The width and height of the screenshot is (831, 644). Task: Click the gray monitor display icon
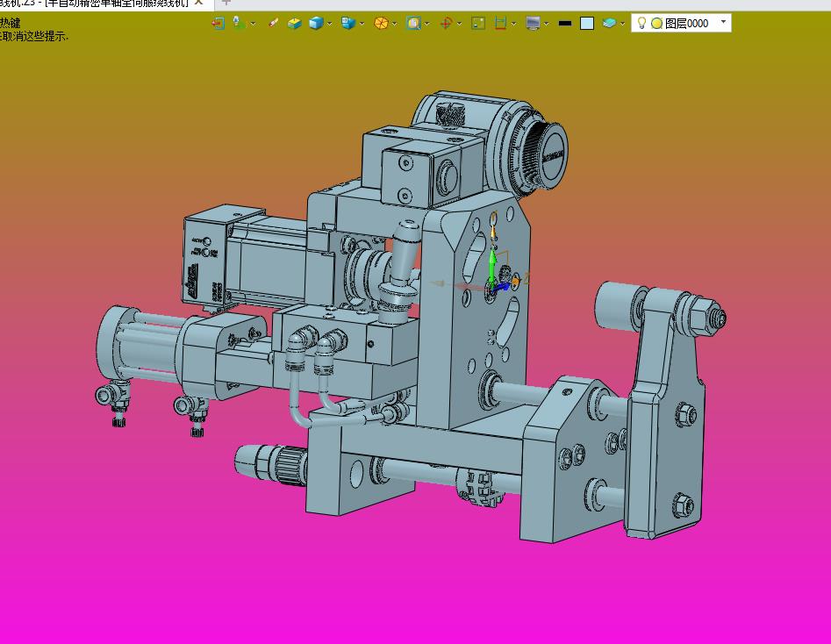click(533, 24)
